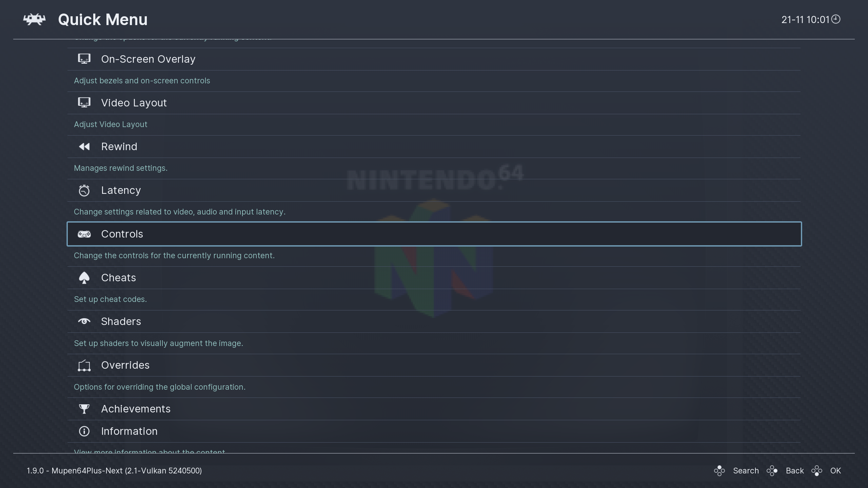The width and height of the screenshot is (868, 488).
Task: Click the shaders description text
Action: pos(159,343)
